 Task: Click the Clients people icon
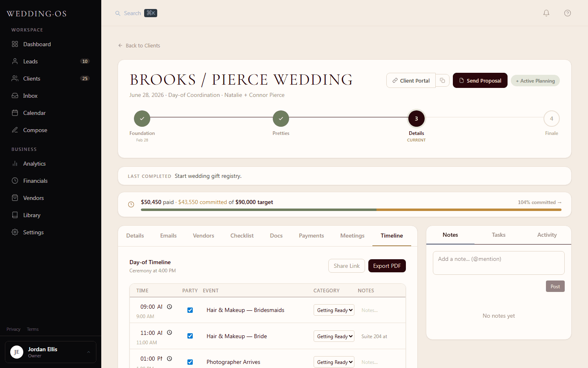[x=15, y=79]
